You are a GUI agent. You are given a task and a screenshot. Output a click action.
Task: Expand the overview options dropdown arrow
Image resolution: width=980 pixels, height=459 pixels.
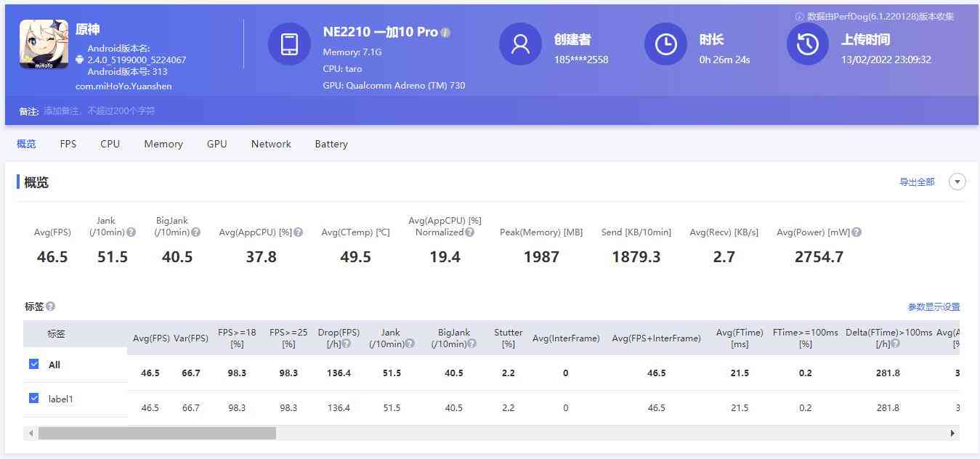pyautogui.click(x=957, y=182)
